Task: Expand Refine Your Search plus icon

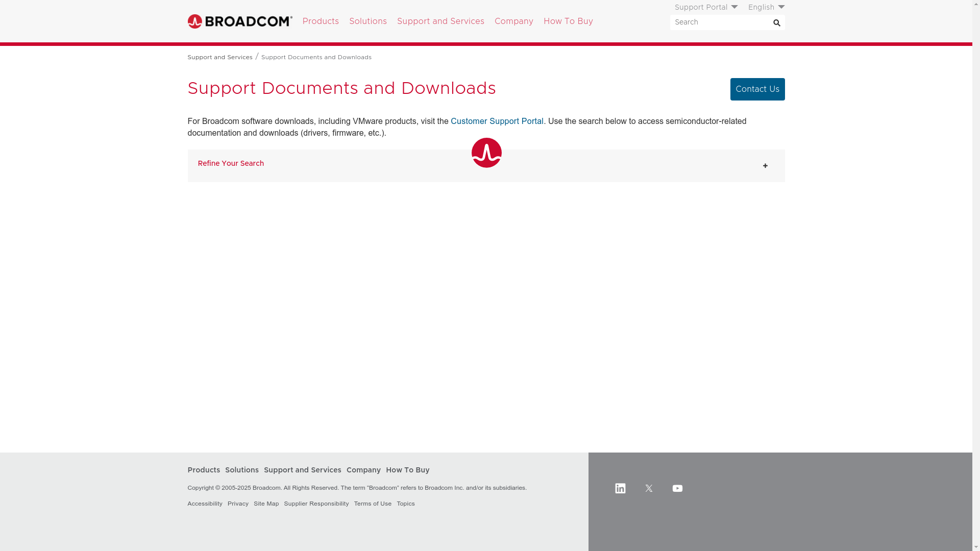Action: (765, 166)
